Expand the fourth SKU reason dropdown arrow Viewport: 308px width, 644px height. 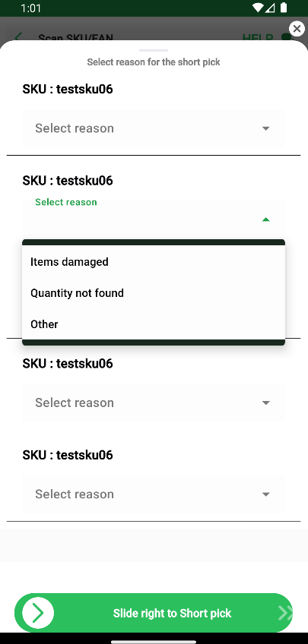[265, 494]
